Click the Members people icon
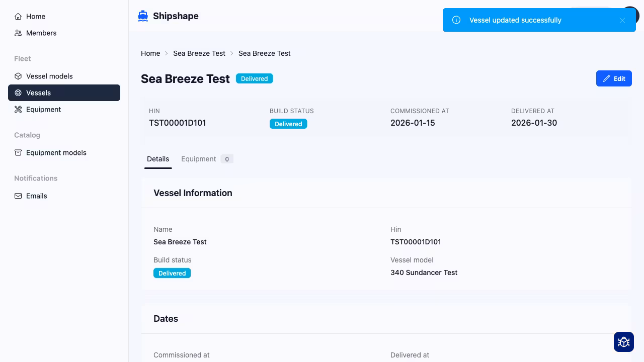644x362 pixels. point(18,33)
